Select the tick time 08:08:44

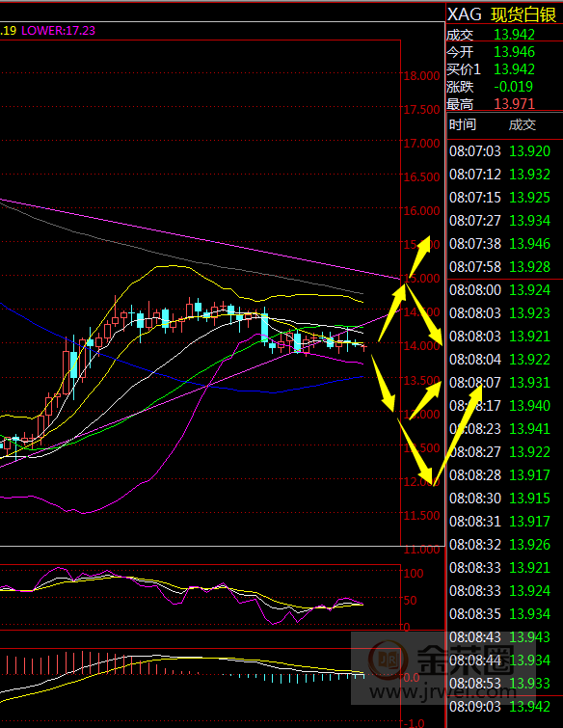(x=475, y=661)
